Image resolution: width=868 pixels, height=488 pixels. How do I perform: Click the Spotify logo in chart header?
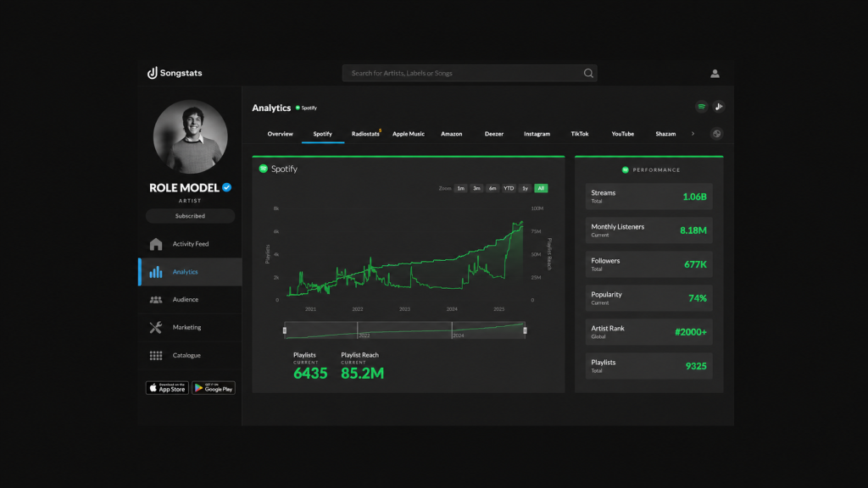coord(264,169)
